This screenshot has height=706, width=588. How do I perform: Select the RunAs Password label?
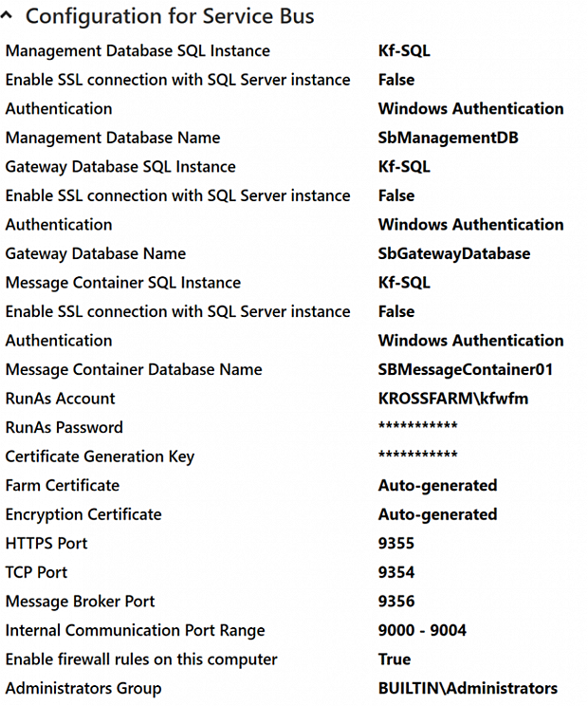(x=64, y=428)
